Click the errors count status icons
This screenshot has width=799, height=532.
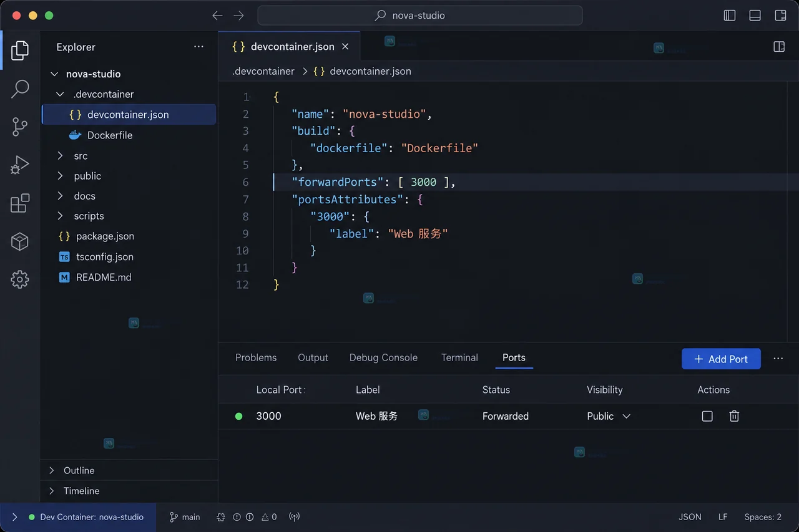pos(243,517)
